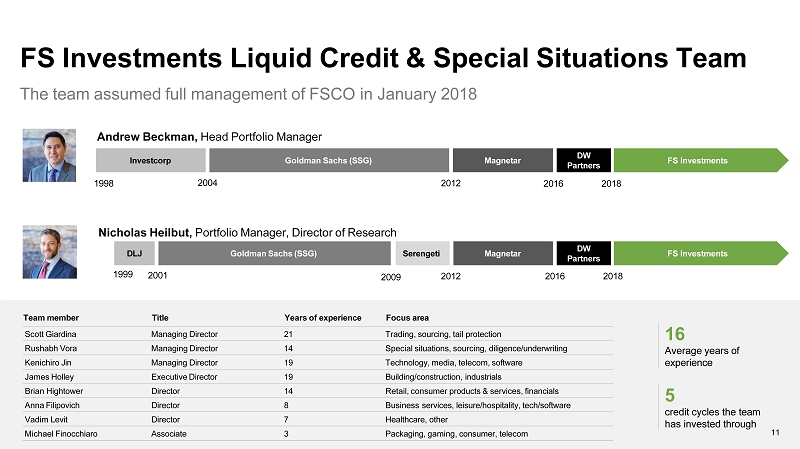Click the Scott Giardina table row
The width and height of the screenshot is (800, 449).
(x=317, y=334)
